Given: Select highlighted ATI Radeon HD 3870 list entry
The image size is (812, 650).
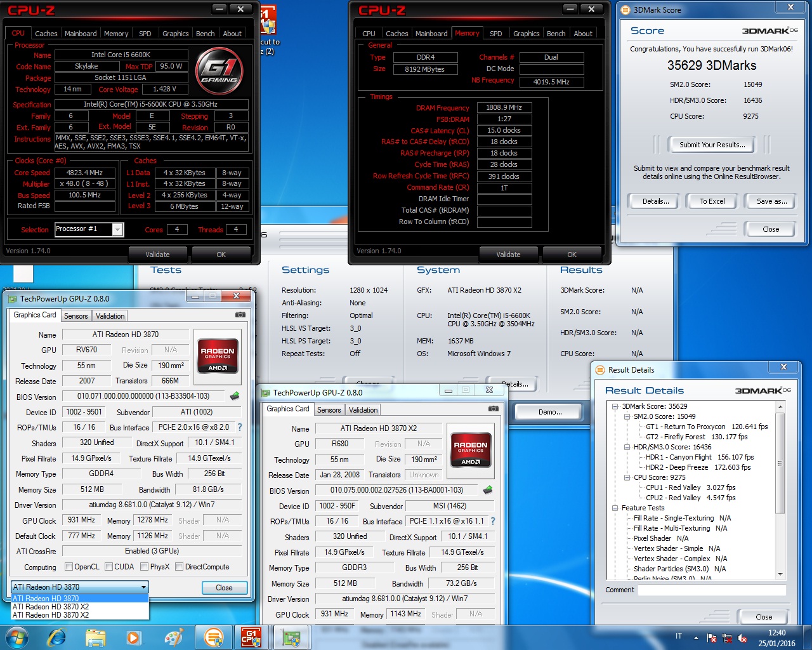Looking at the screenshot, I should coord(80,599).
